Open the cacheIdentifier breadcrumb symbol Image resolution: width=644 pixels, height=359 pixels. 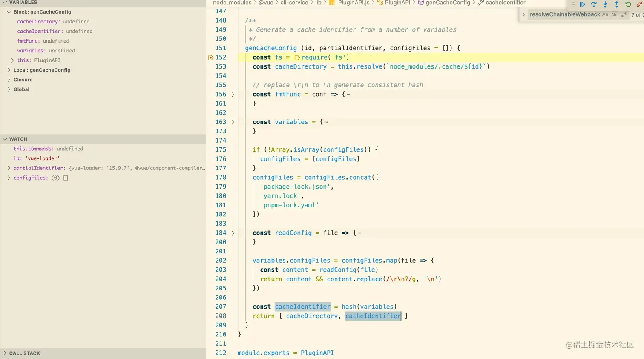(506, 3)
